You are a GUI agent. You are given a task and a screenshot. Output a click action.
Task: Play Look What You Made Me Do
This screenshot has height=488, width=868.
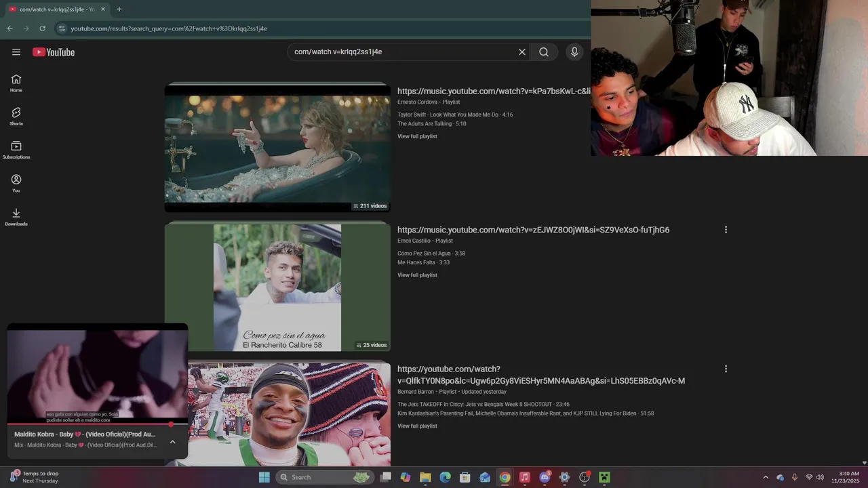[455, 115]
